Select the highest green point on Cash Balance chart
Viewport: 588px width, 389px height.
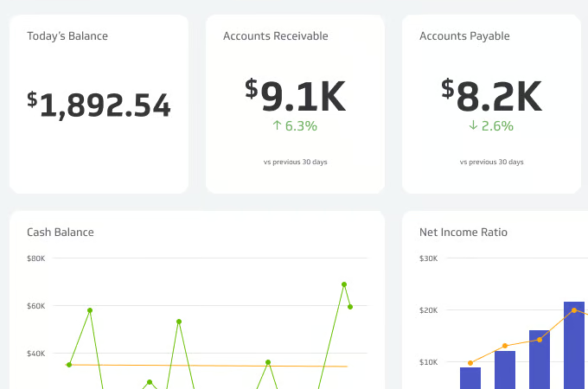344,284
